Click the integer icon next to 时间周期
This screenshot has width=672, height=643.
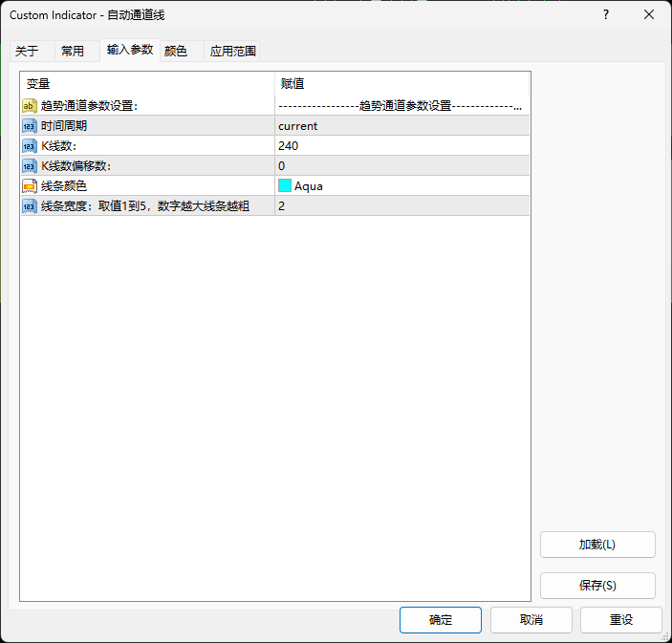pyautogui.click(x=30, y=126)
